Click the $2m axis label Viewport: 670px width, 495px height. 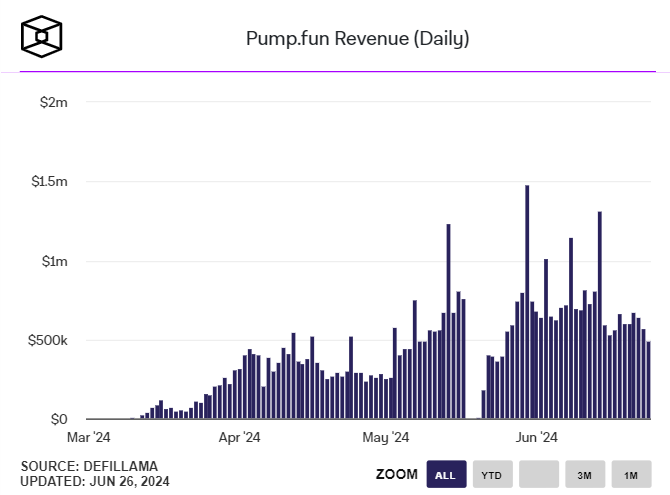click(x=54, y=102)
